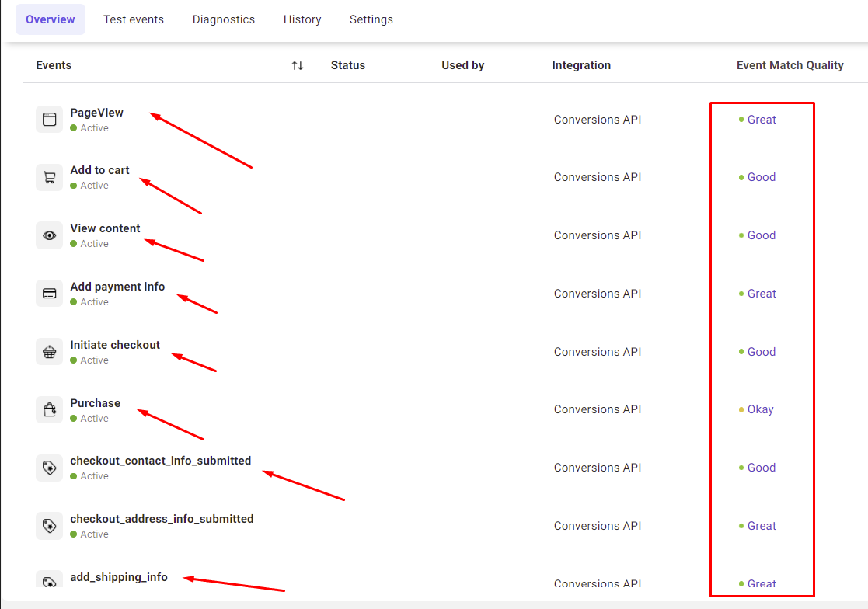The width and height of the screenshot is (868, 609).
Task: Click the Status column header
Action: (348, 65)
